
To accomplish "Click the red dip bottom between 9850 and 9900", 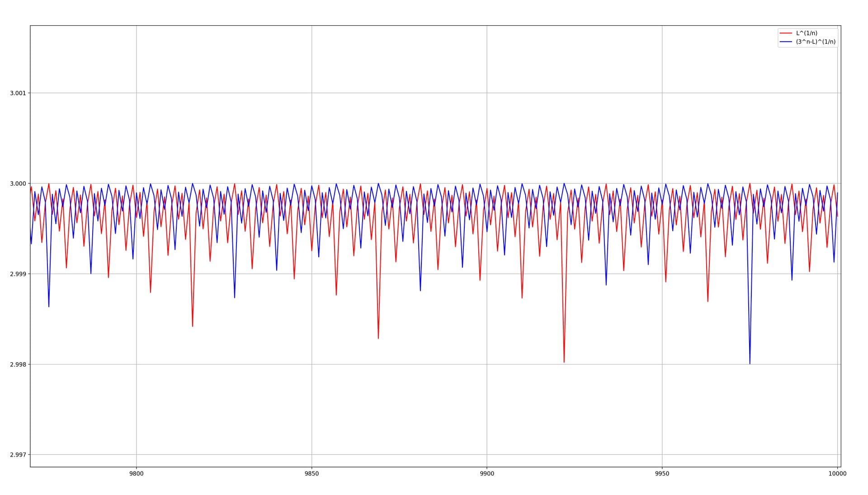I will click(378, 338).
